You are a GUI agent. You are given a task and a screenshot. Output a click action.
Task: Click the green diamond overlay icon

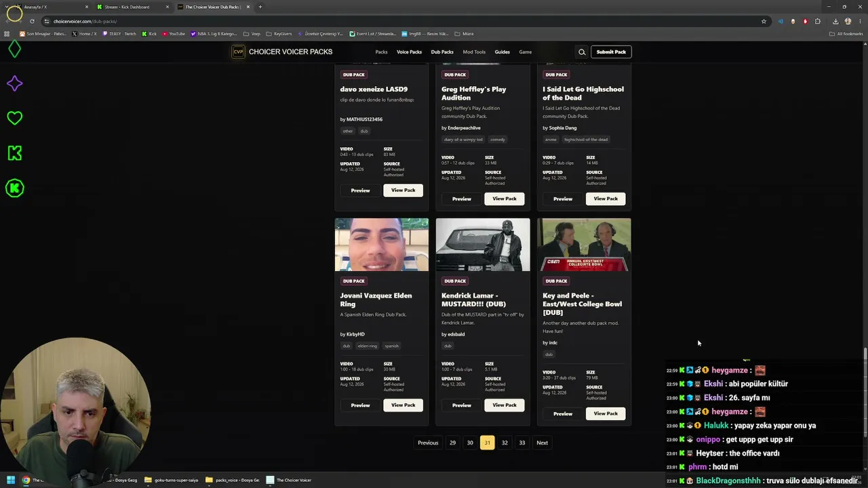click(14, 49)
